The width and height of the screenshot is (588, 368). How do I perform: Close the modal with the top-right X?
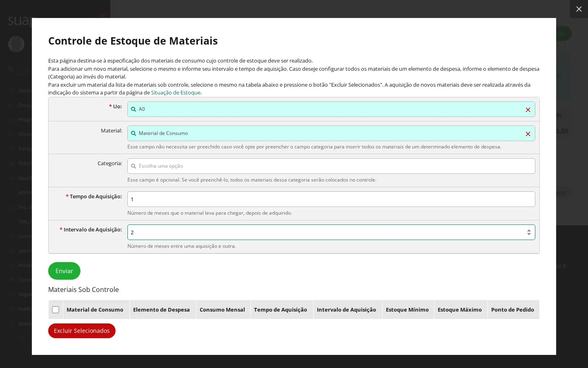[579, 9]
